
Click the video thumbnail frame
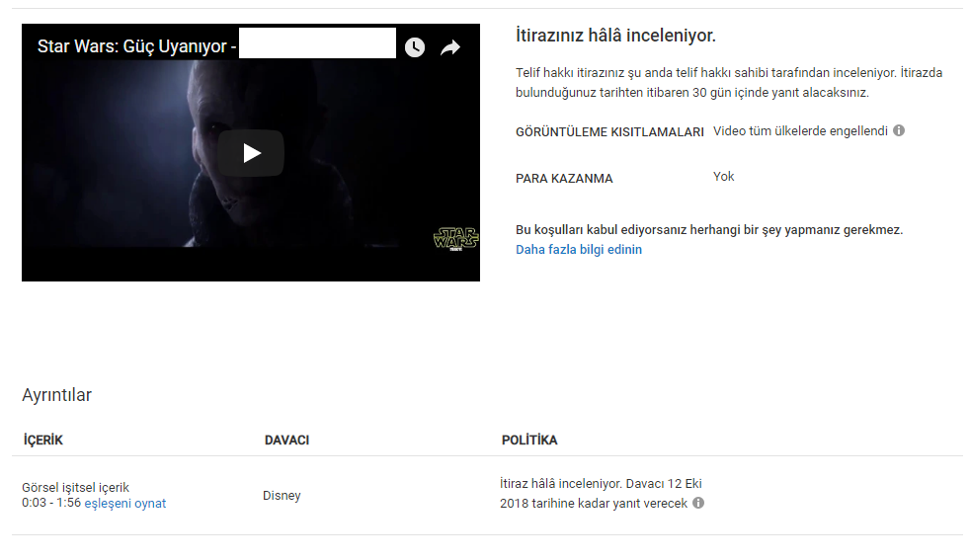(251, 153)
